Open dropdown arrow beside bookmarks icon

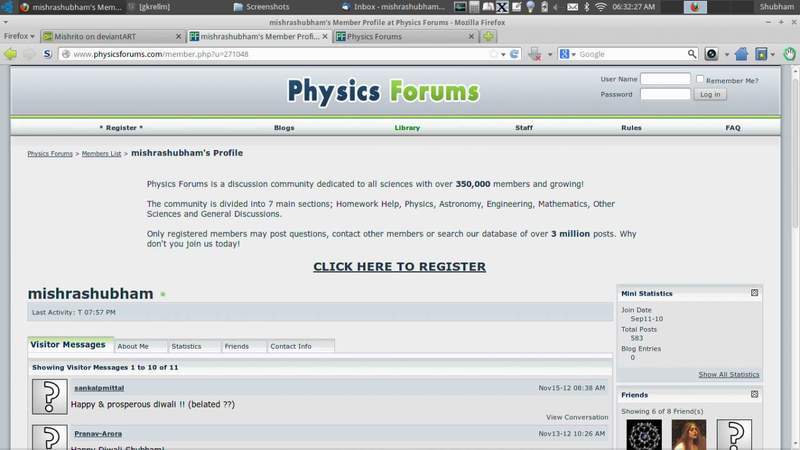772,54
